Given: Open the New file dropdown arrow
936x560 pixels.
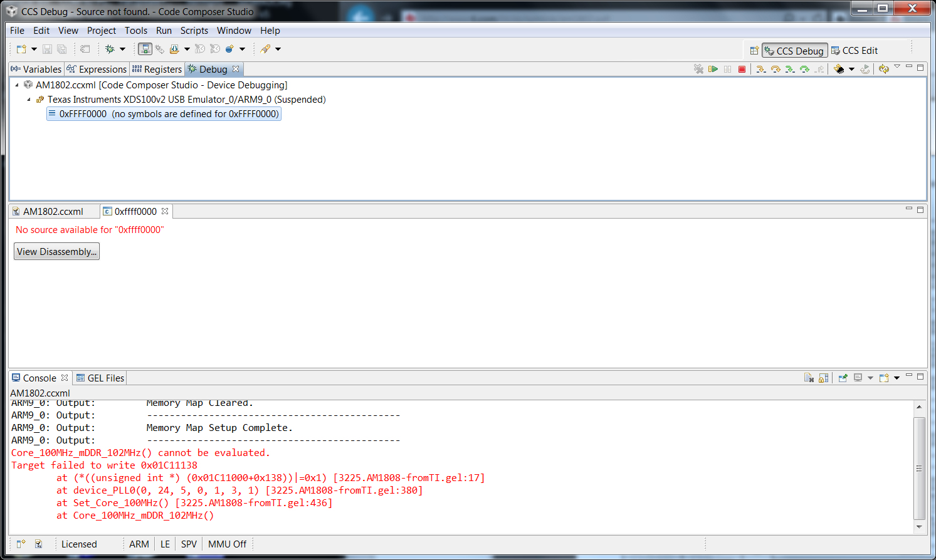Looking at the screenshot, I should 34,49.
